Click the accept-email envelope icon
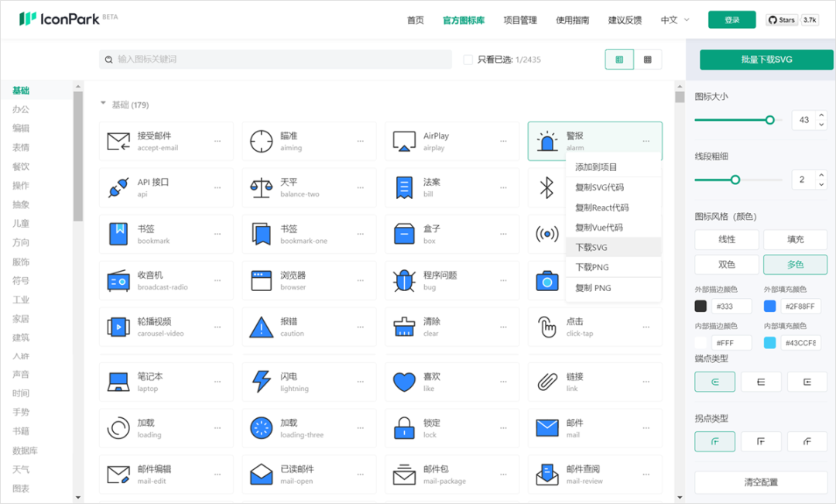 pos(118,142)
